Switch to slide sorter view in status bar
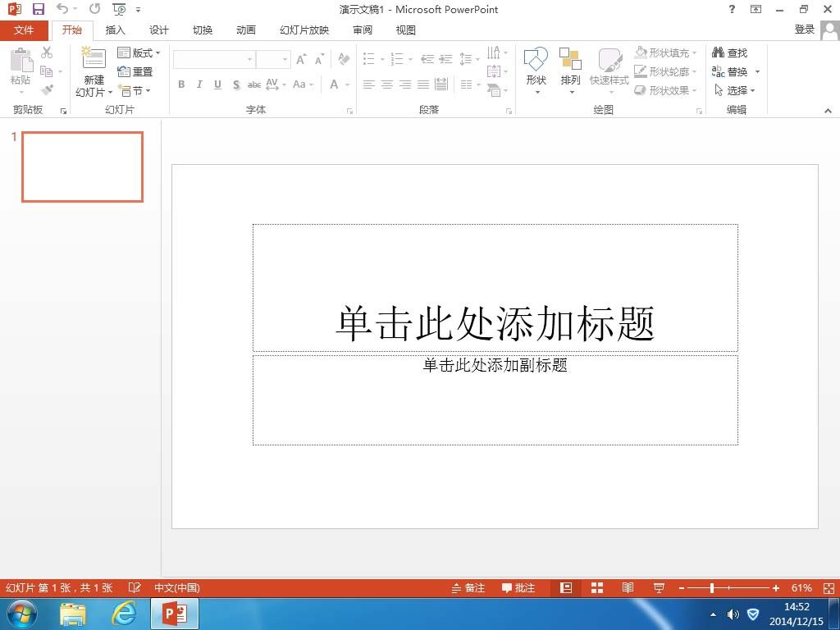 597,587
